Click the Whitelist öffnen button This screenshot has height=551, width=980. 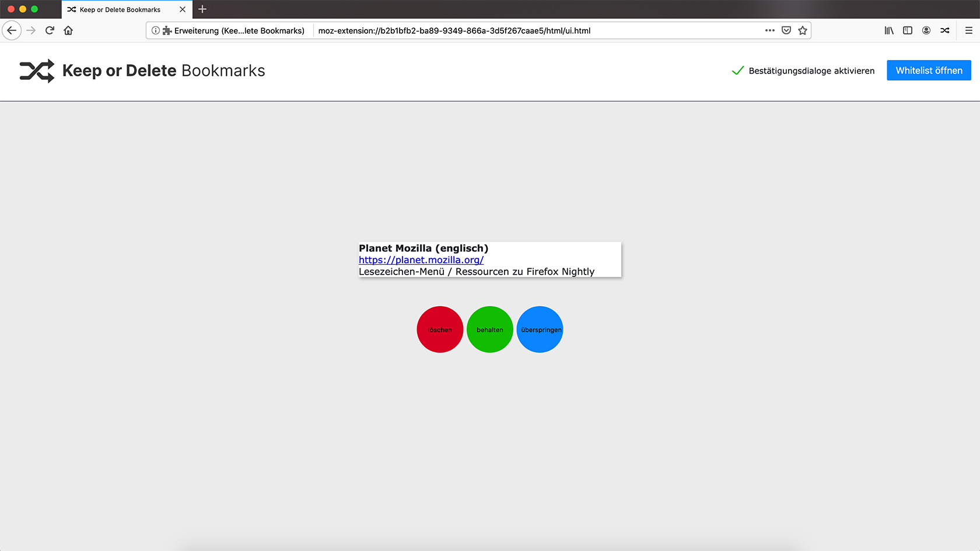click(929, 71)
